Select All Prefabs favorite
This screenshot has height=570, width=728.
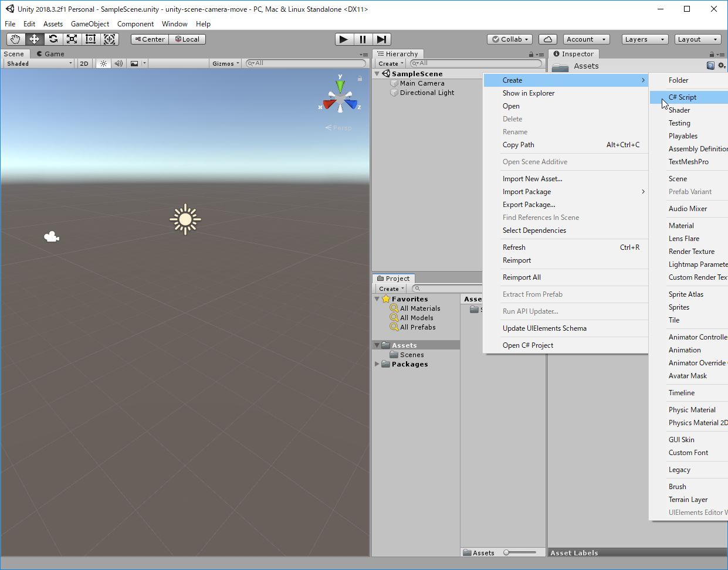pyautogui.click(x=418, y=327)
